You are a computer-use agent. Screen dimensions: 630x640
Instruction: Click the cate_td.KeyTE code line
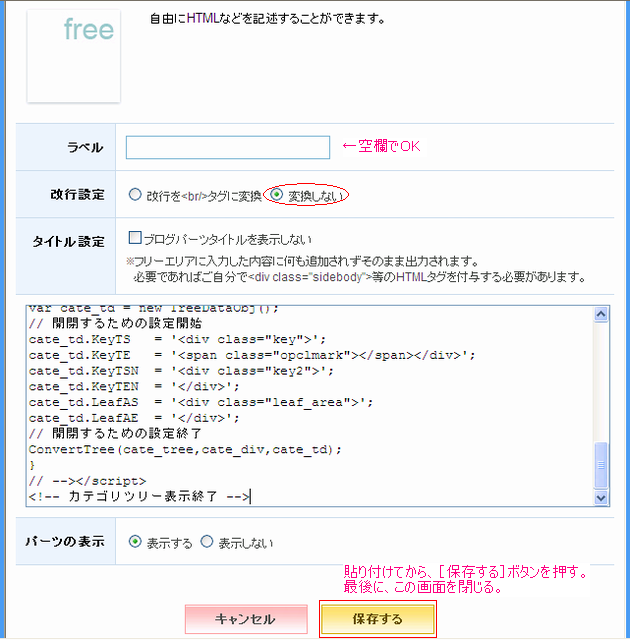coord(252,355)
